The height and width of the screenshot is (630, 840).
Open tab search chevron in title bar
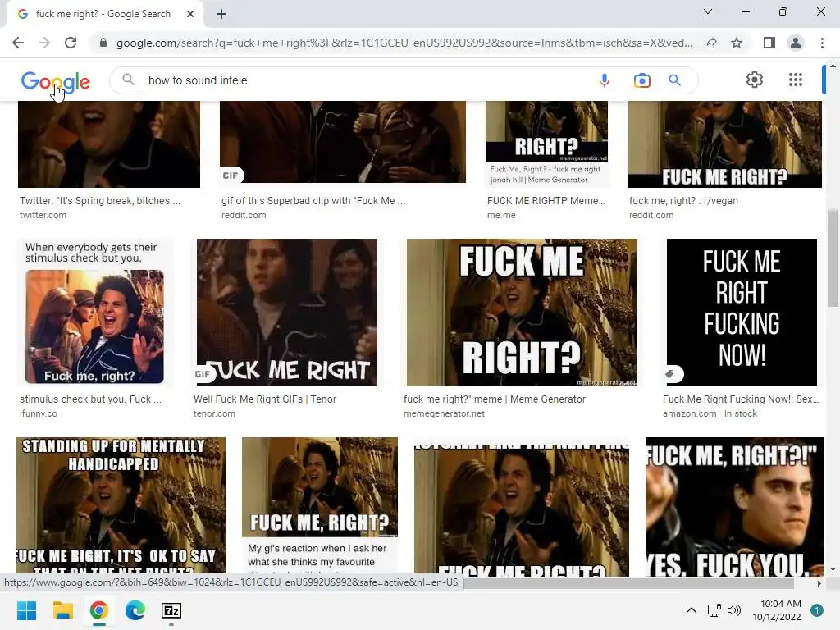[x=708, y=11]
